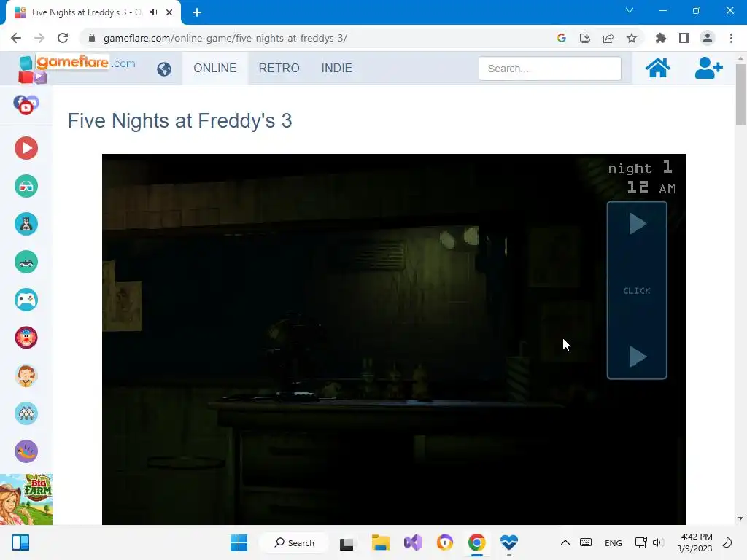This screenshot has height=560, width=747.
Task: Open the teal category icon with the dark figure
Action: click(x=26, y=224)
